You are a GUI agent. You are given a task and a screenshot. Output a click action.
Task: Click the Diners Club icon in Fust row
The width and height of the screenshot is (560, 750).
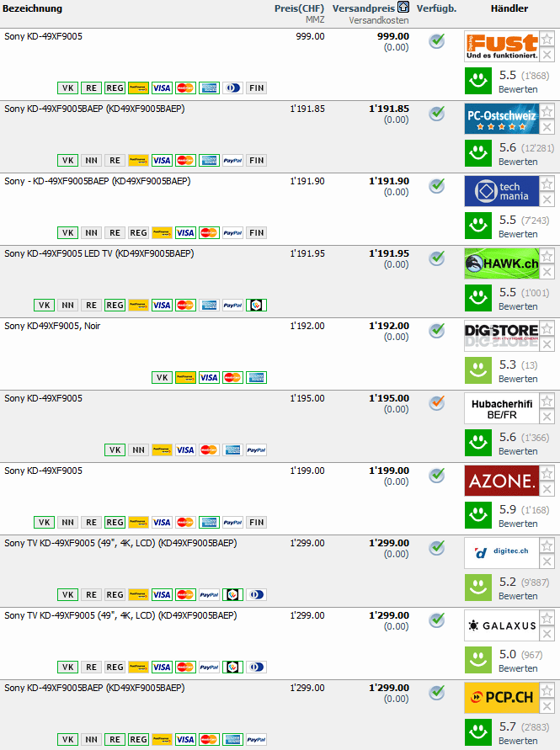click(232, 88)
